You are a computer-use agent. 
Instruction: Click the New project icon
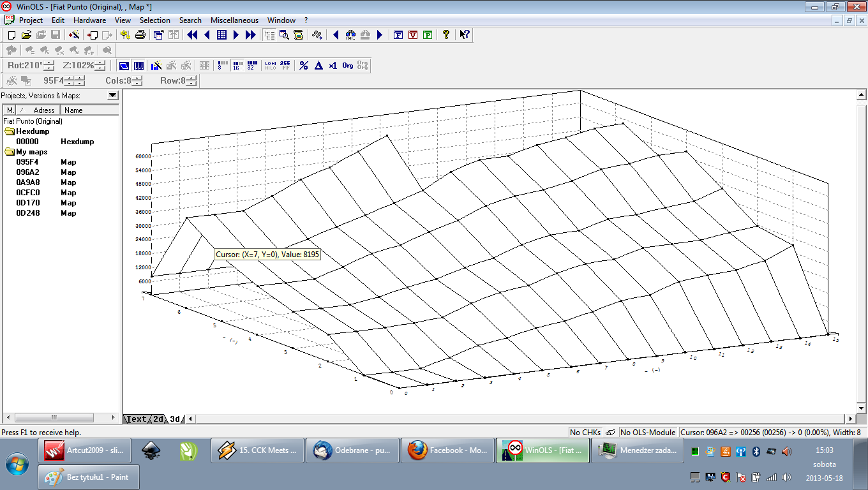click(x=11, y=35)
